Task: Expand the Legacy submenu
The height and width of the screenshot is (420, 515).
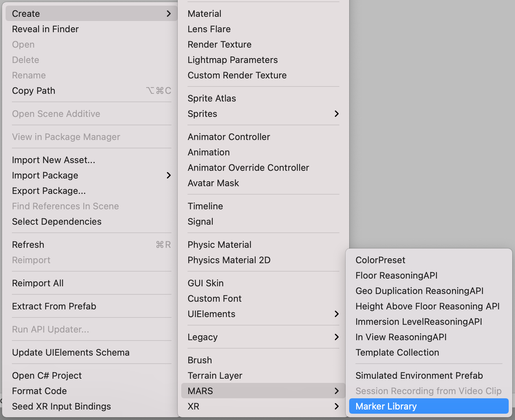Action: click(203, 337)
